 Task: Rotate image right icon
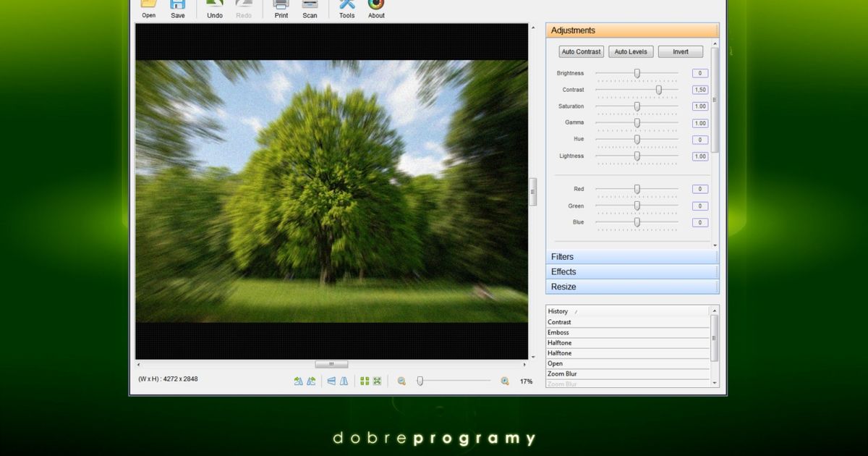[x=311, y=381]
